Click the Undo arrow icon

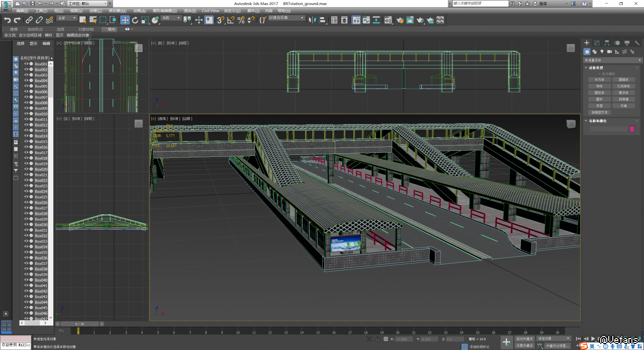[7, 20]
